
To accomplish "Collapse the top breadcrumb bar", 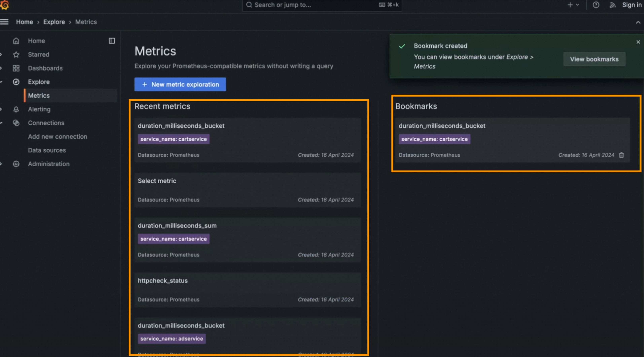I will point(638,22).
